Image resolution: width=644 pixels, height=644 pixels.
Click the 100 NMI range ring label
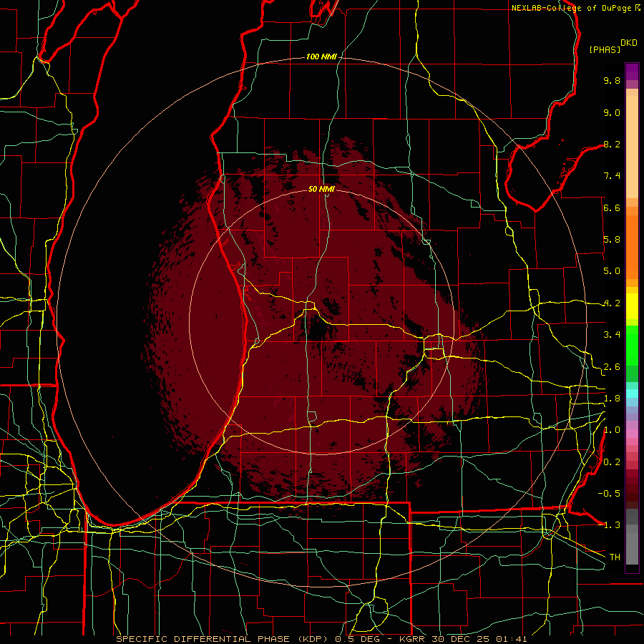321,57
